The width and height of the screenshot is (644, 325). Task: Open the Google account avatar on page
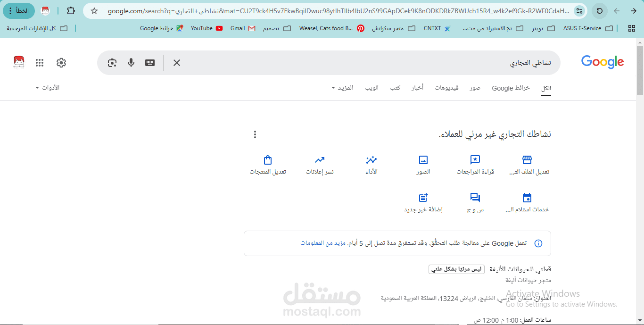[19, 62]
